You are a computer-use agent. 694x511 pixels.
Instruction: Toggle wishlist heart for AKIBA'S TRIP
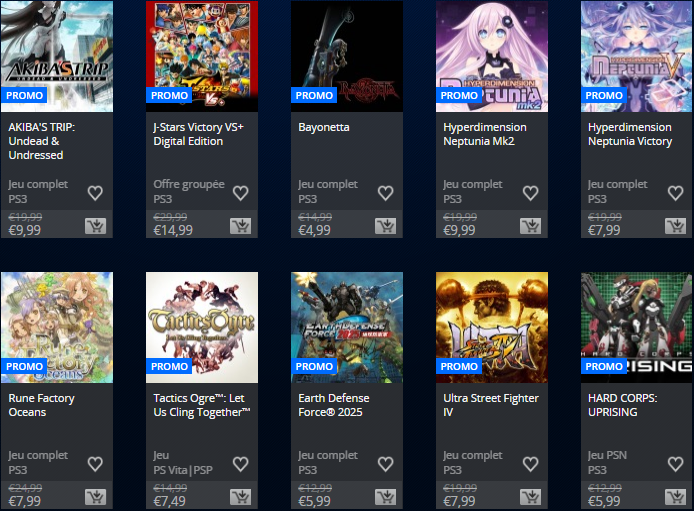[x=95, y=193]
